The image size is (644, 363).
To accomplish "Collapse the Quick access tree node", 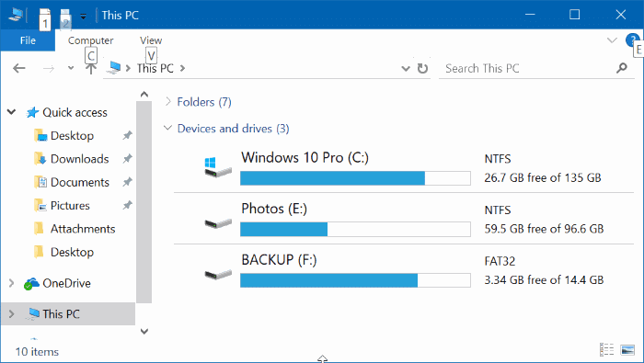I will 11,112.
